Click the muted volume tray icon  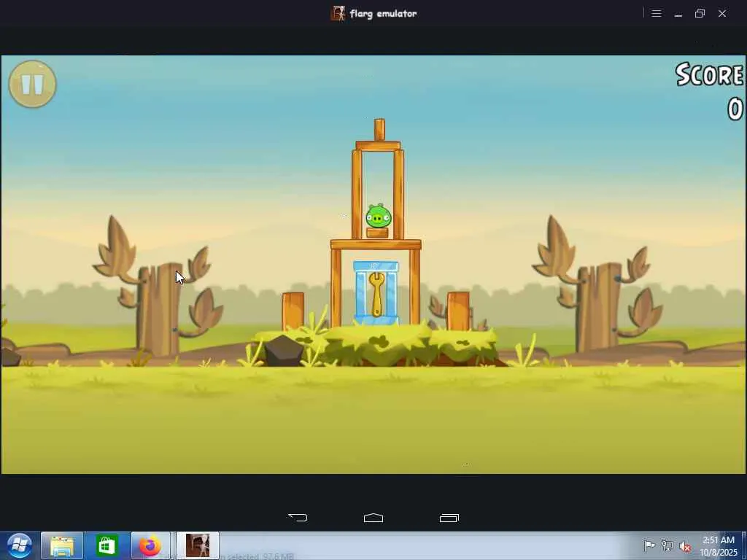[x=686, y=546]
